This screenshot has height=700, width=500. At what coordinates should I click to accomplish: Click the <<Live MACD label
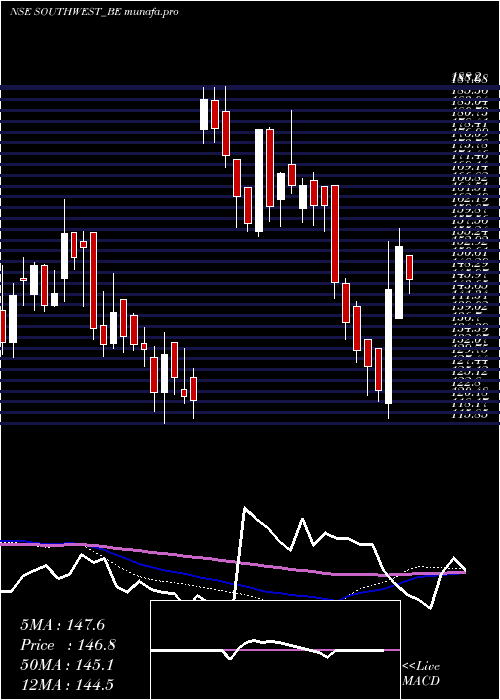[421, 673]
